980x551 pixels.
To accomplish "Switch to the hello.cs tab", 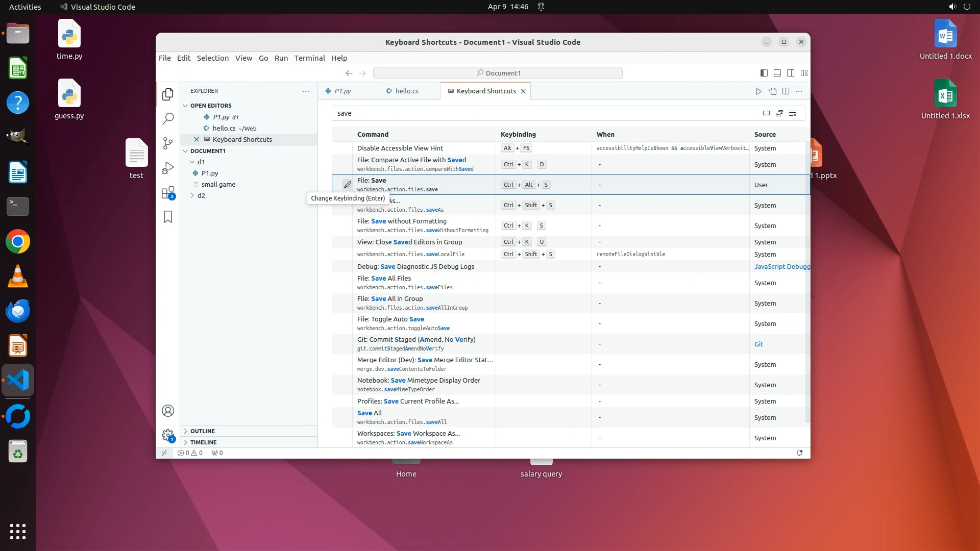I will tap(407, 91).
